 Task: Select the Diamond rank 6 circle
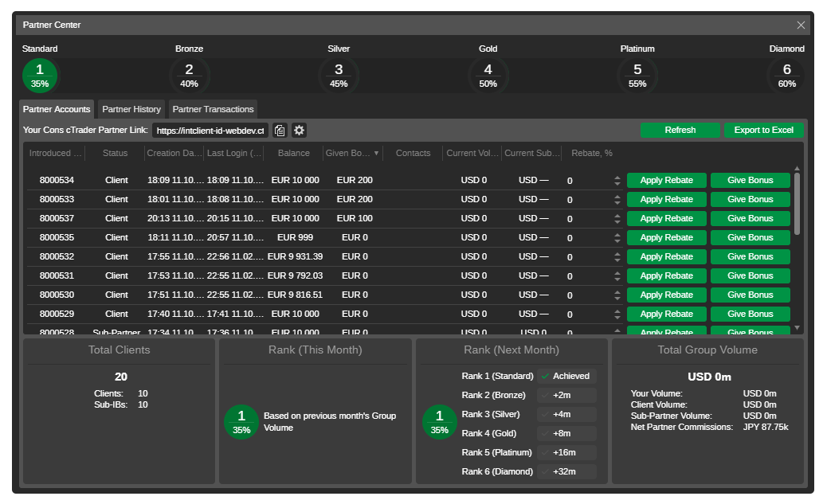(x=787, y=76)
